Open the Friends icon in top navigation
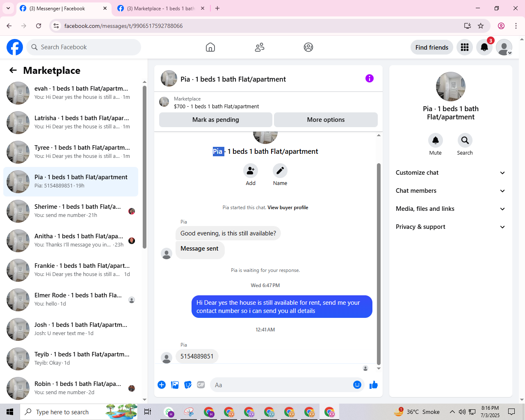The width and height of the screenshot is (525, 420). coord(260,47)
